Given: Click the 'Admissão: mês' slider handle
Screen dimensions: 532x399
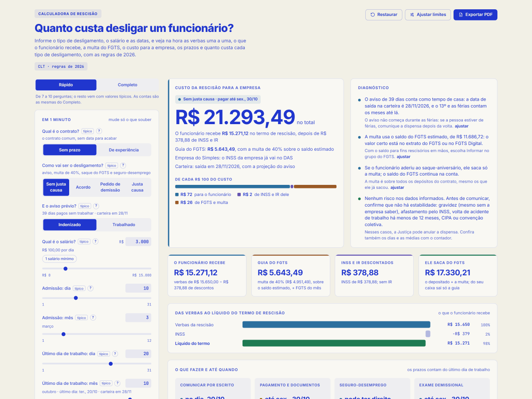Looking at the screenshot, I should (x=63, y=334).
